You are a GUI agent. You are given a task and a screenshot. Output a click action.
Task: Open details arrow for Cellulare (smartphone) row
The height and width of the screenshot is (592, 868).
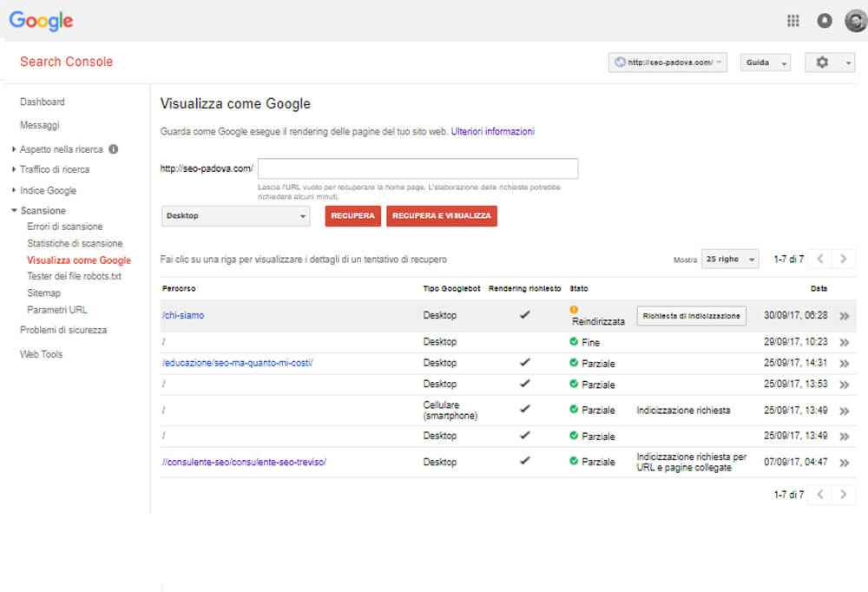tap(845, 411)
